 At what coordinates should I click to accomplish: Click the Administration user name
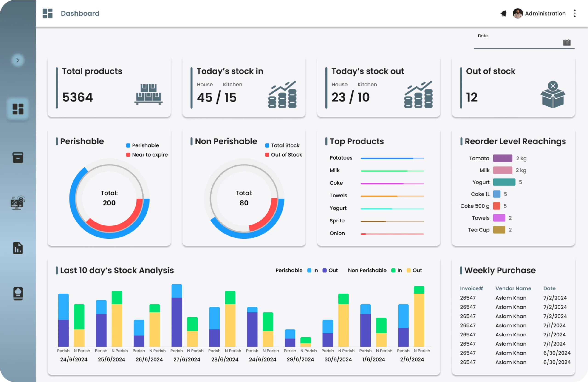(x=545, y=13)
